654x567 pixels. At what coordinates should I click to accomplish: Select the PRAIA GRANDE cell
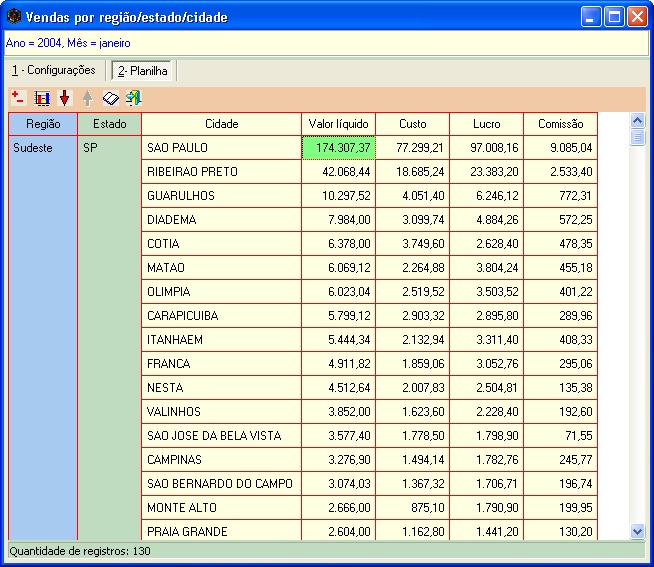[x=221, y=530]
